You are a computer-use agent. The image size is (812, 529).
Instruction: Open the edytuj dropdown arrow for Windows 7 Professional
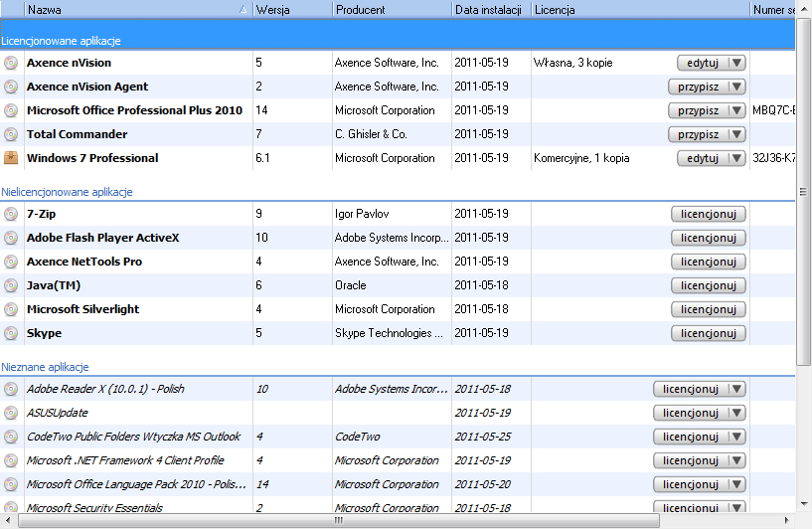pyautogui.click(x=736, y=158)
